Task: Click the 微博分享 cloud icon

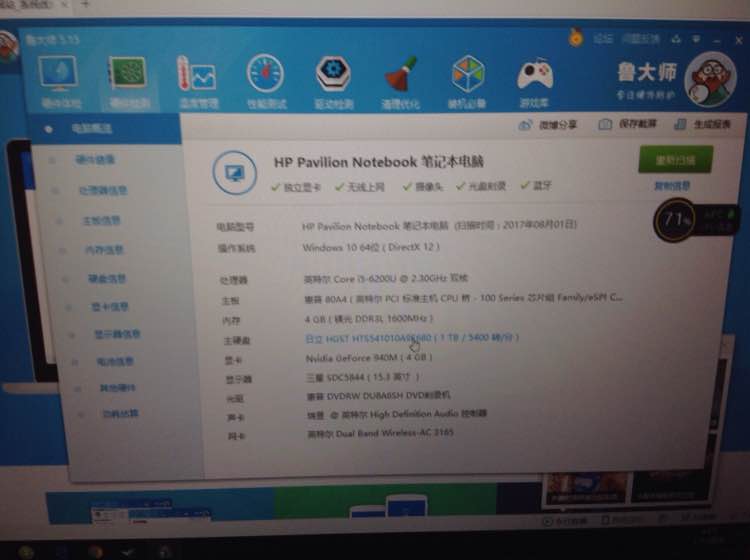Action: pyautogui.click(x=525, y=125)
